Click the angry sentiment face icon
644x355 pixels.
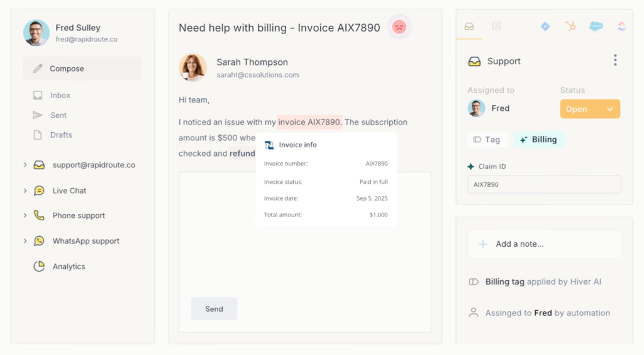pyautogui.click(x=399, y=27)
